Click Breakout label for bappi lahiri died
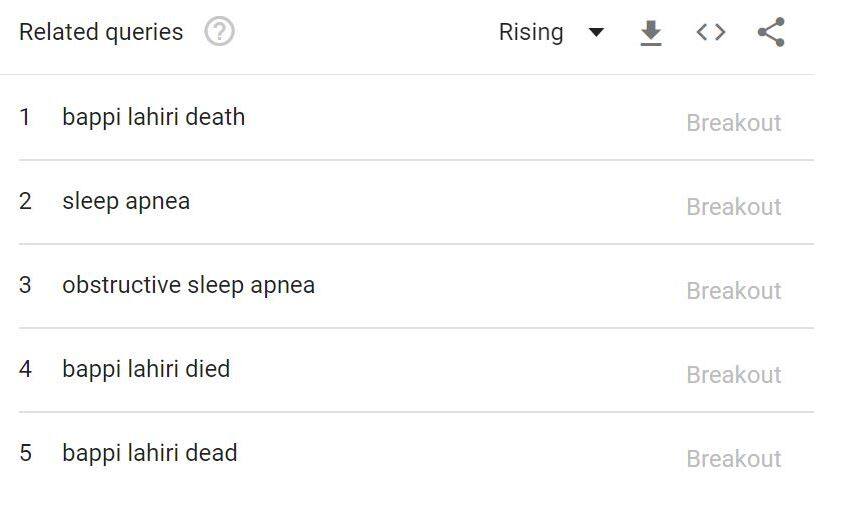This screenshot has height=522, width=853. coord(733,375)
